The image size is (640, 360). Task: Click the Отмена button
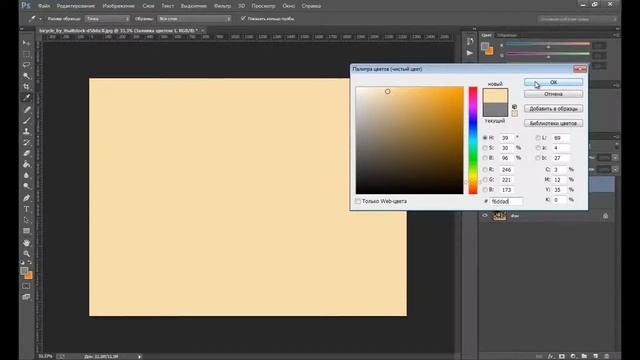click(553, 94)
